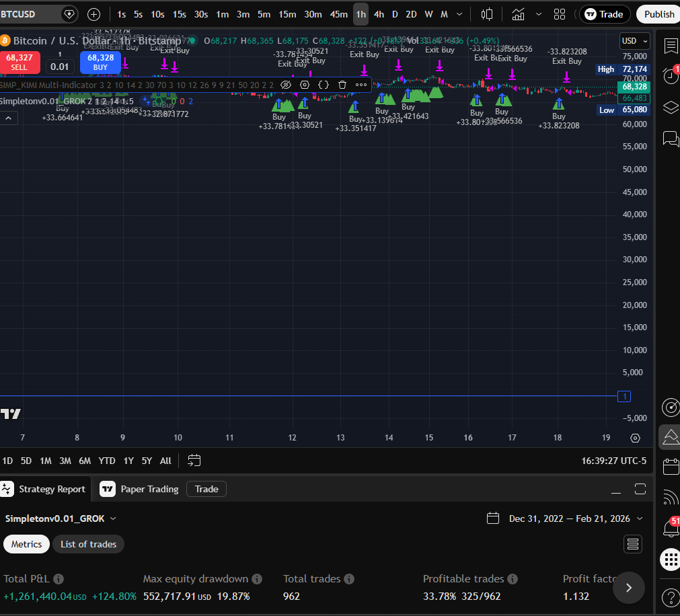Open more options for the indicator
The height and width of the screenshot is (616, 680).
361,85
